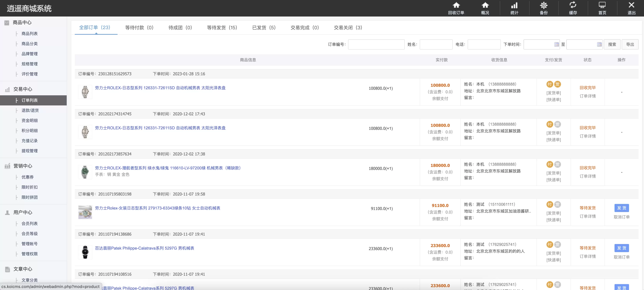Click 发货 button for order 201107195803198
Image resolution: width=644 pixels, height=290 pixels.
click(622, 208)
